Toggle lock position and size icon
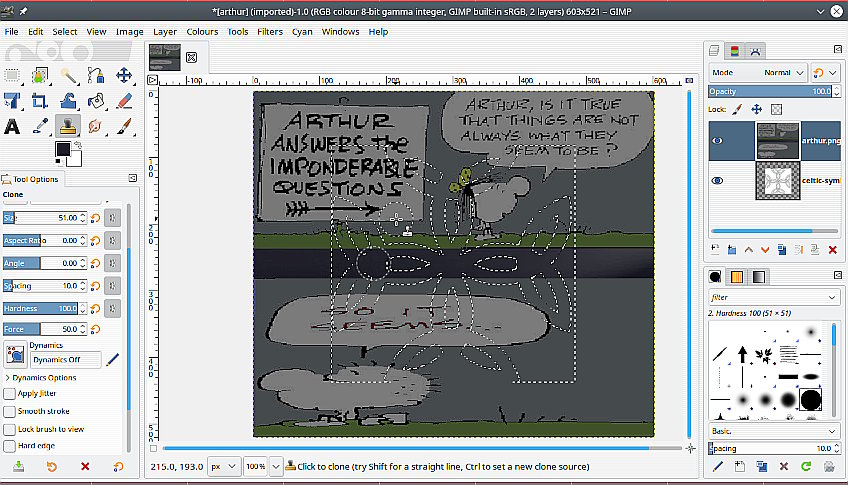 tap(757, 109)
